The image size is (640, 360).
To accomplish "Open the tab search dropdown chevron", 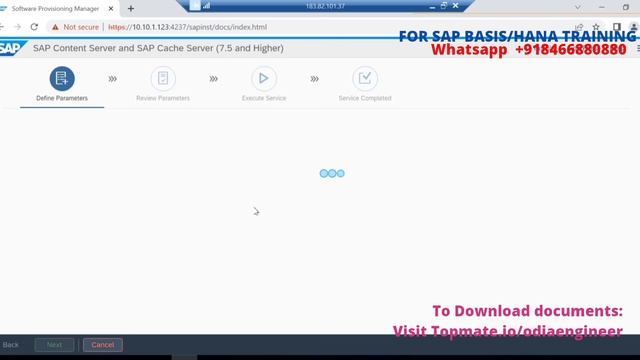I will click(578, 7).
